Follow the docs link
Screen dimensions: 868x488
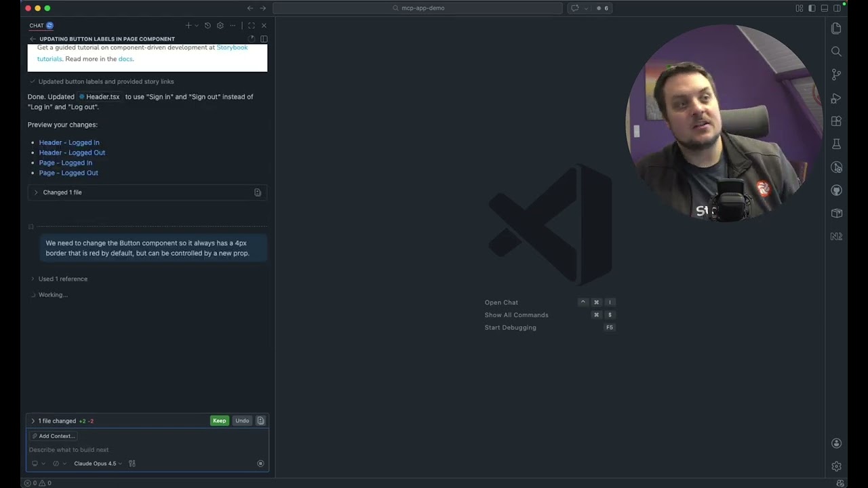[x=125, y=59]
